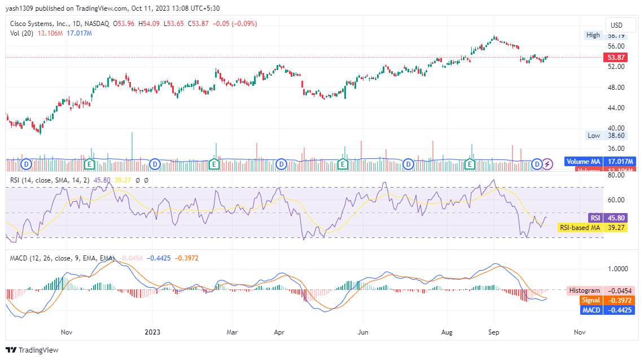The image size is (644, 360).
Task: Click the blue 17.017M value in Vol legend
Action: pyautogui.click(x=79, y=33)
